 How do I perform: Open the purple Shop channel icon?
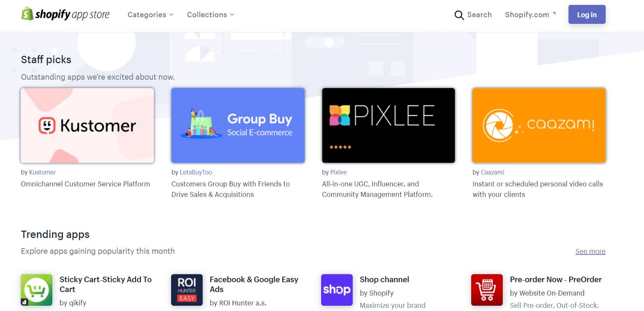(337, 290)
